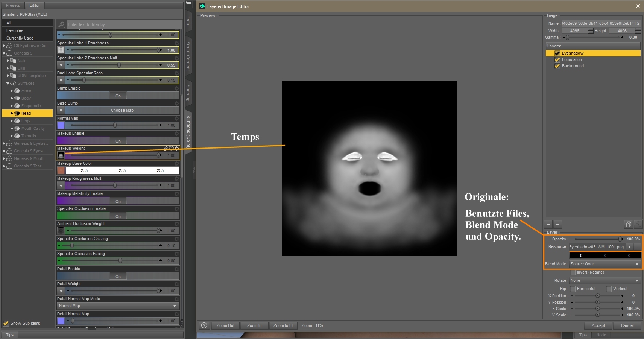
Task: Switch to the Presets tab
Action: [x=13, y=5]
